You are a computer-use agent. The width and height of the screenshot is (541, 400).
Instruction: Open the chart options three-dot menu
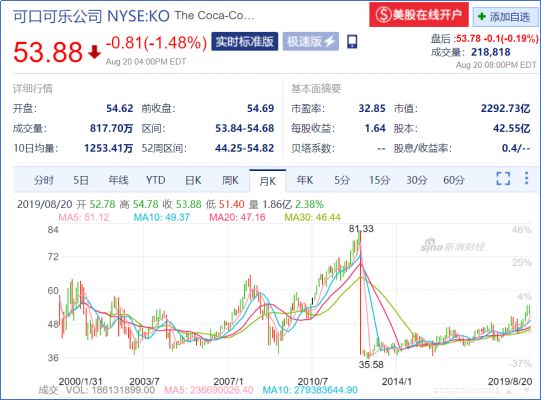tap(527, 178)
